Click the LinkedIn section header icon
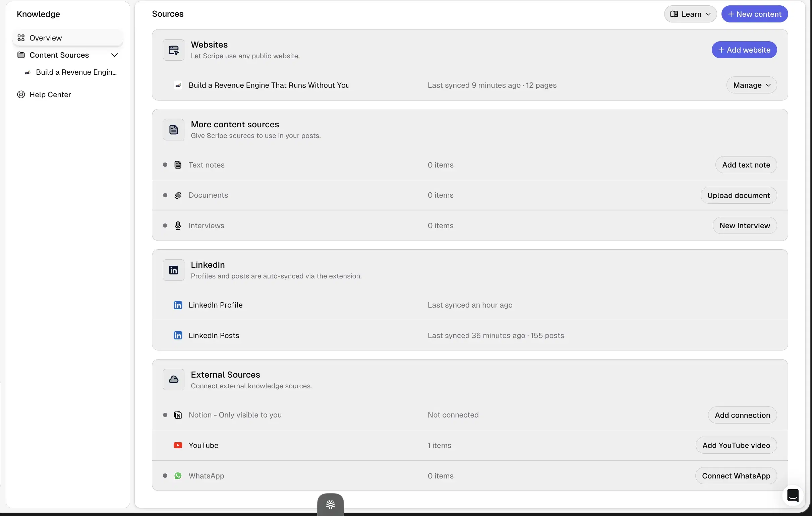 [x=173, y=270]
